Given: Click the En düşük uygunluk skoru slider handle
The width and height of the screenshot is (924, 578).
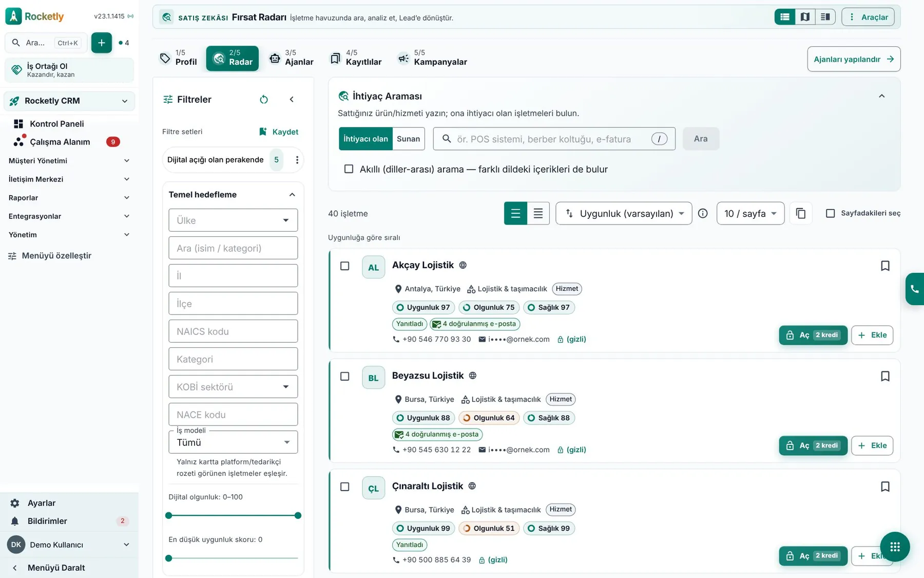Looking at the screenshot, I should click(169, 558).
